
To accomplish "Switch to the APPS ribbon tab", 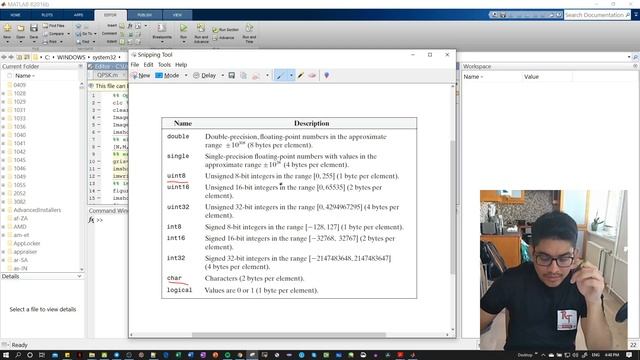I will pyautogui.click(x=78, y=15).
